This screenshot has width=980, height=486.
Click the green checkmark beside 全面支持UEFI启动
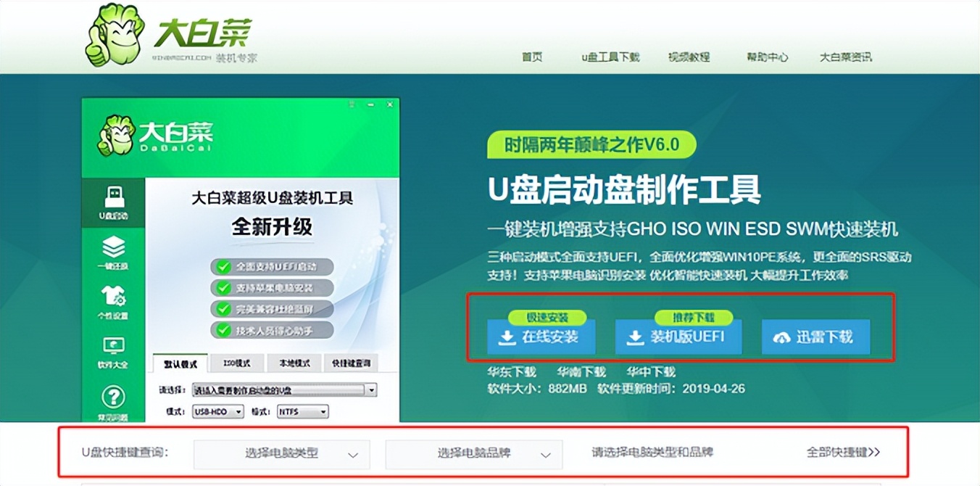pos(223,266)
